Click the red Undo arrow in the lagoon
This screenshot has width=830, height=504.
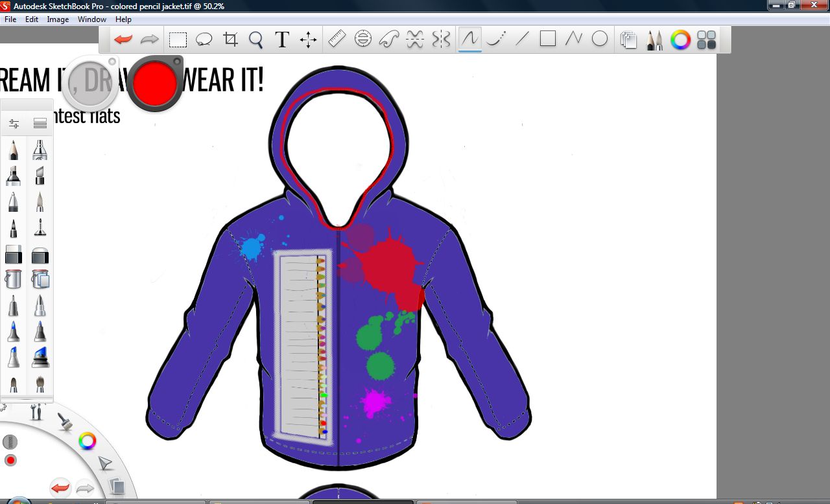60,487
